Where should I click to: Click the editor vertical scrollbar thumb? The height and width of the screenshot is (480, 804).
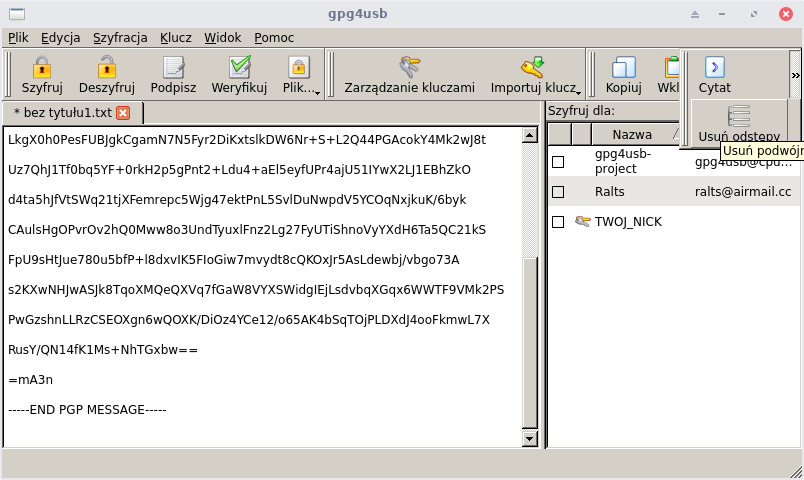(x=530, y=342)
